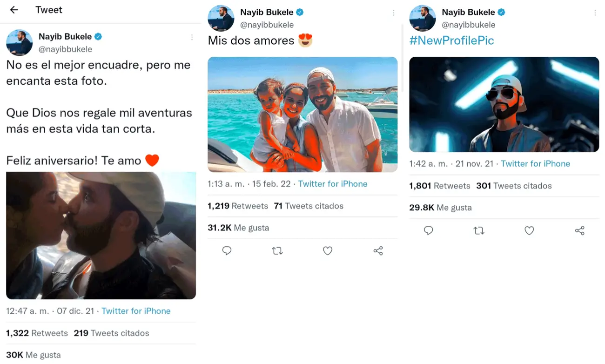The image size is (605, 364).
Task: Open more options on the anniversary tweet
Action: [192, 37]
